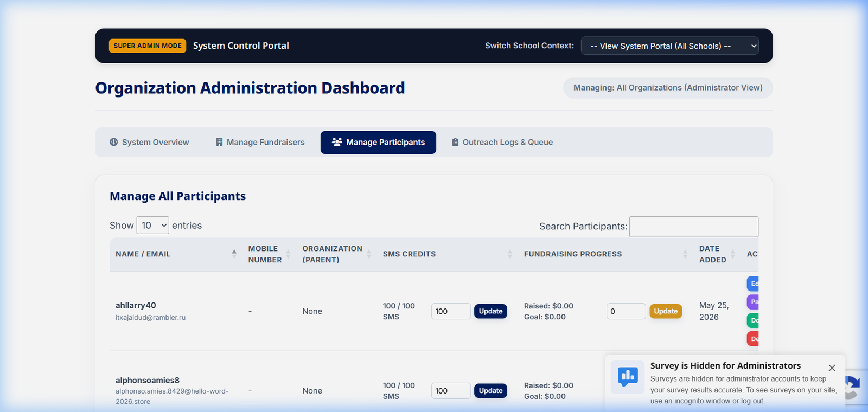Click the Manage Fundraisers building icon
Image resolution: width=868 pixels, height=412 pixels.
[219, 142]
